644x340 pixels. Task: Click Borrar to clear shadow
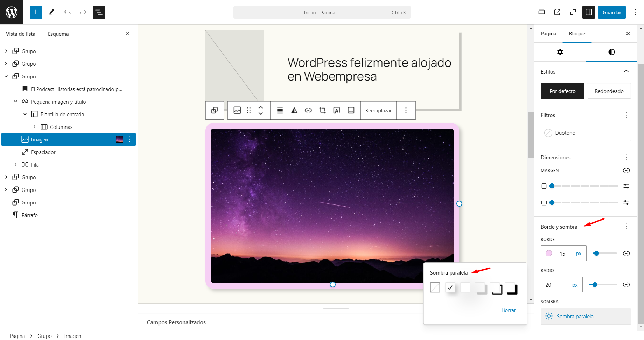tap(509, 310)
